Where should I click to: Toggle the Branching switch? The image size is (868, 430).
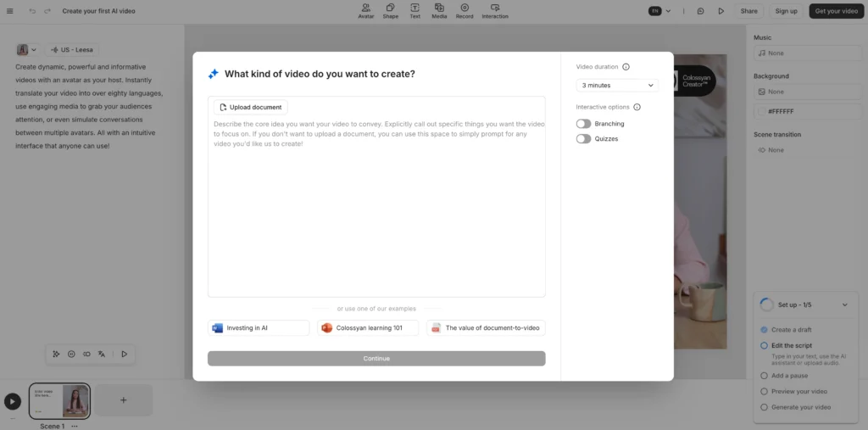(583, 124)
